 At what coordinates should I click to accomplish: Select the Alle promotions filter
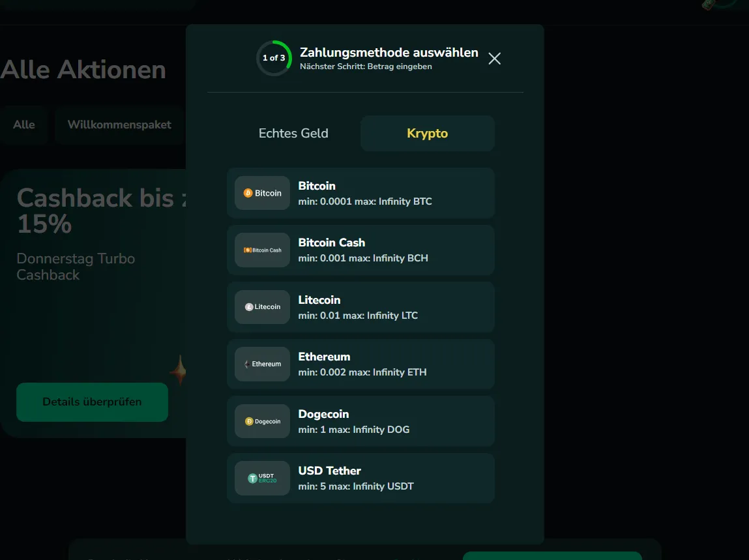23,125
